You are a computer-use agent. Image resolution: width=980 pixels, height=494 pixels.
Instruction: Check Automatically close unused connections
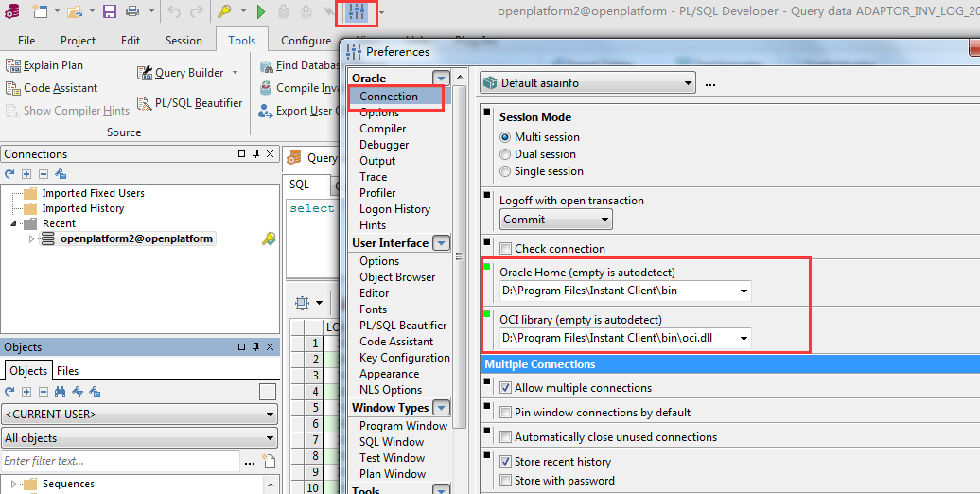506,436
